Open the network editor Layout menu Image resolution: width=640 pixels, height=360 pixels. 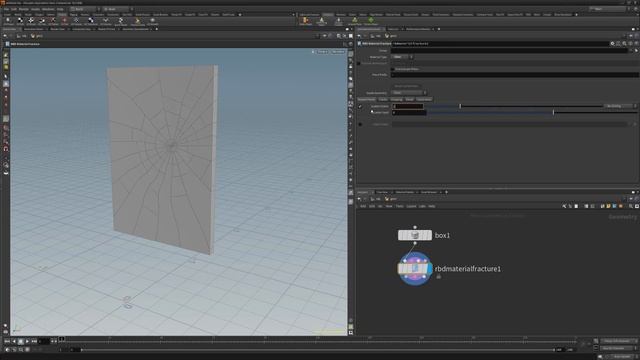coord(411,206)
